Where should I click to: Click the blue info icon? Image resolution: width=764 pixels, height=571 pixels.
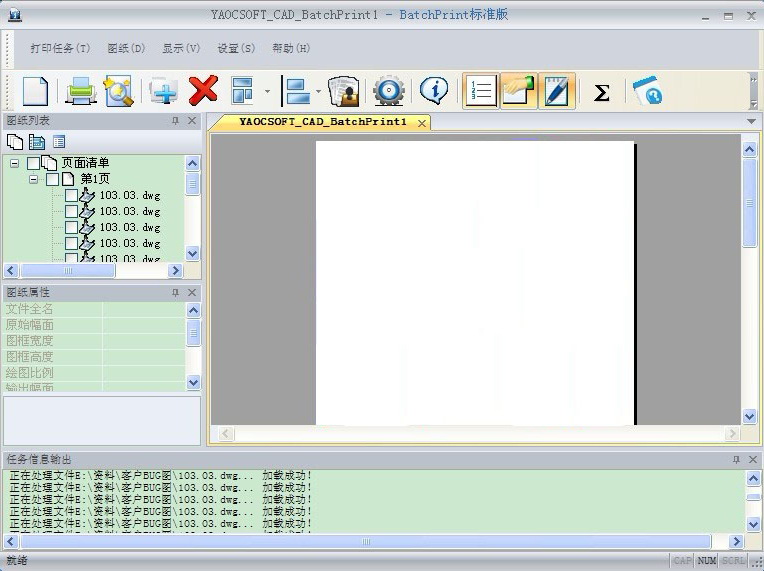click(433, 92)
